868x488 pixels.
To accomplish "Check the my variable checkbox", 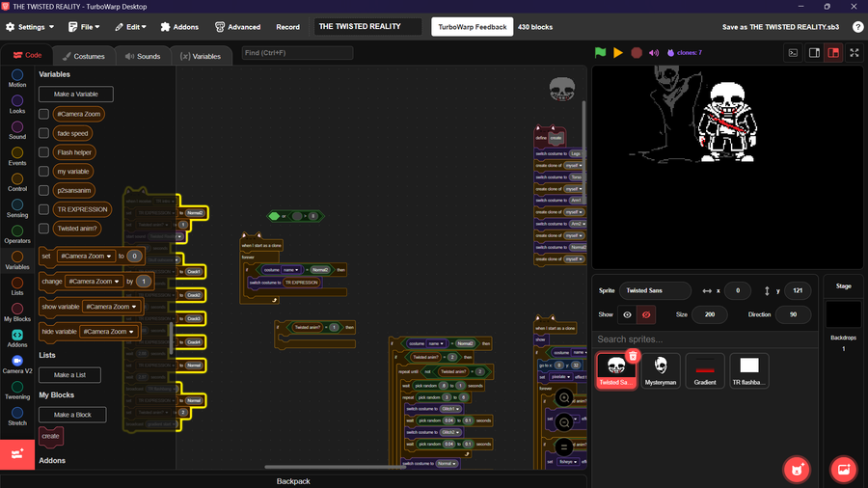I will (x=43, y=172).
